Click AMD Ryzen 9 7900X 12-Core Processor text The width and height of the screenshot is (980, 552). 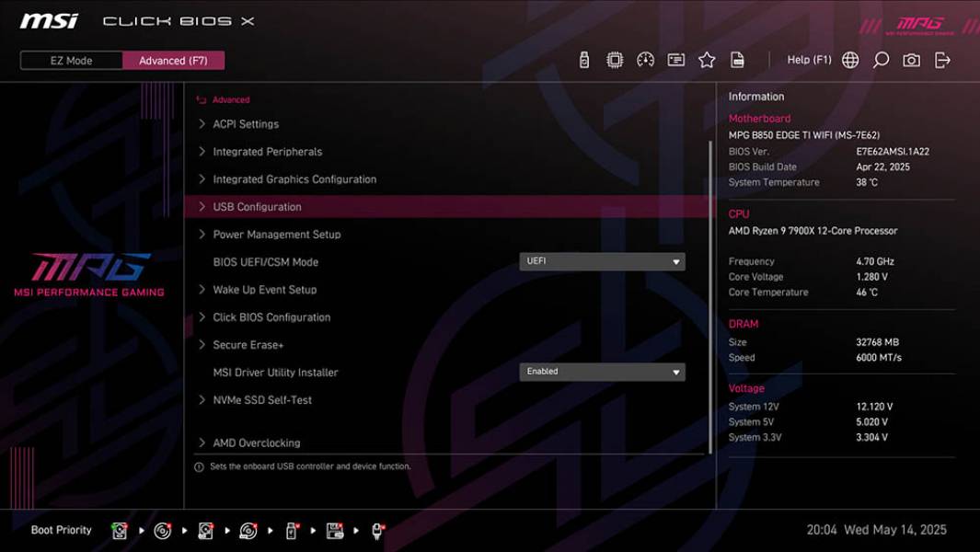point(813,231)
